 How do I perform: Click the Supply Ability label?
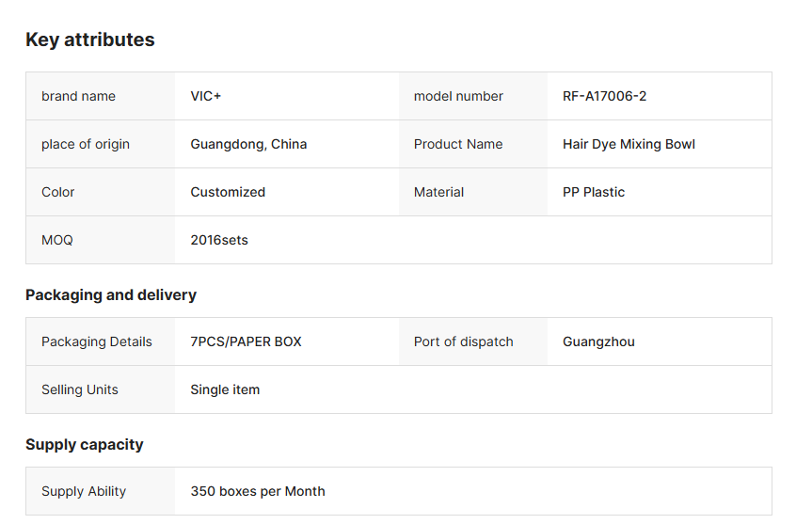pos(84,491)
